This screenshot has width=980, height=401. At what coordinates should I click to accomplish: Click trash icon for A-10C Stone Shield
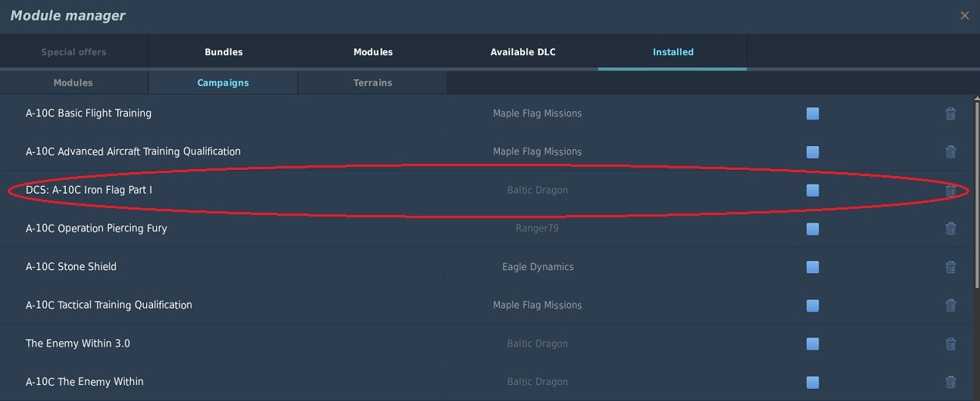tap(950, 266)
